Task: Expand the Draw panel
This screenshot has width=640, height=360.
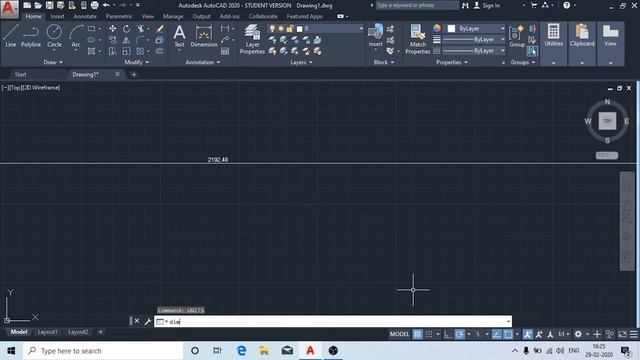Action: 53,62
